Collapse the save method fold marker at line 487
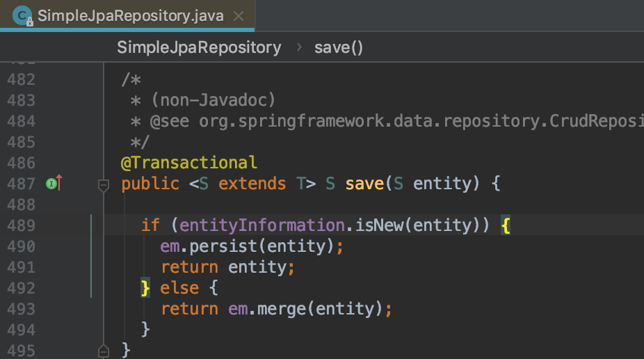Image resolution: width=644 pixels, height=359 pixels. coord(104,186)
